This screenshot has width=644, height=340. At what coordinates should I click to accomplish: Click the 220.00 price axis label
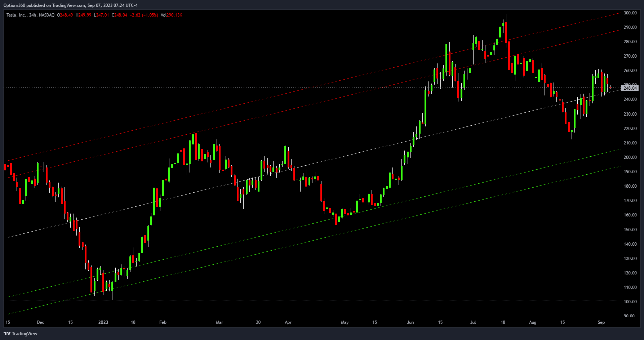click(x=630, y=129)
